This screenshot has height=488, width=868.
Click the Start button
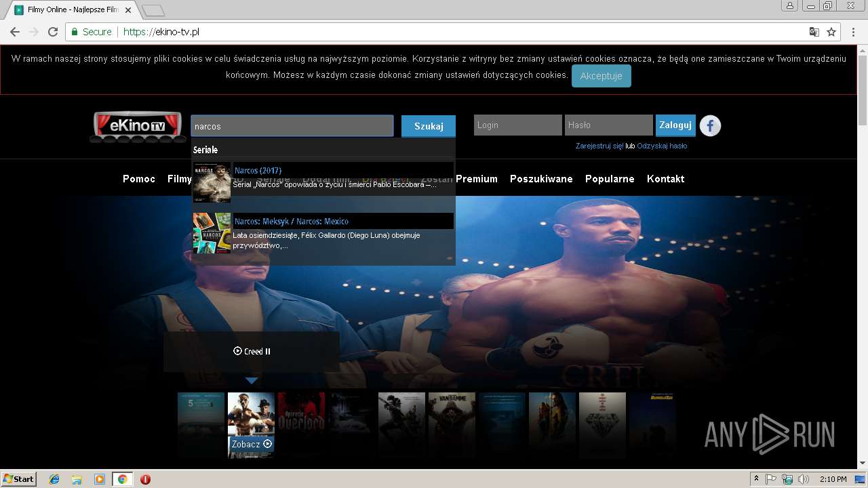(x=18, y=479)
